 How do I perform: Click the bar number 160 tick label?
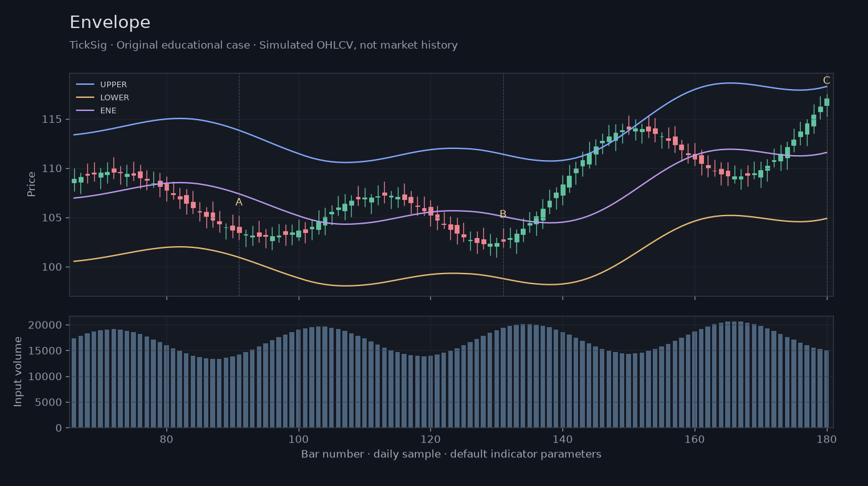(x=695, y=439)
